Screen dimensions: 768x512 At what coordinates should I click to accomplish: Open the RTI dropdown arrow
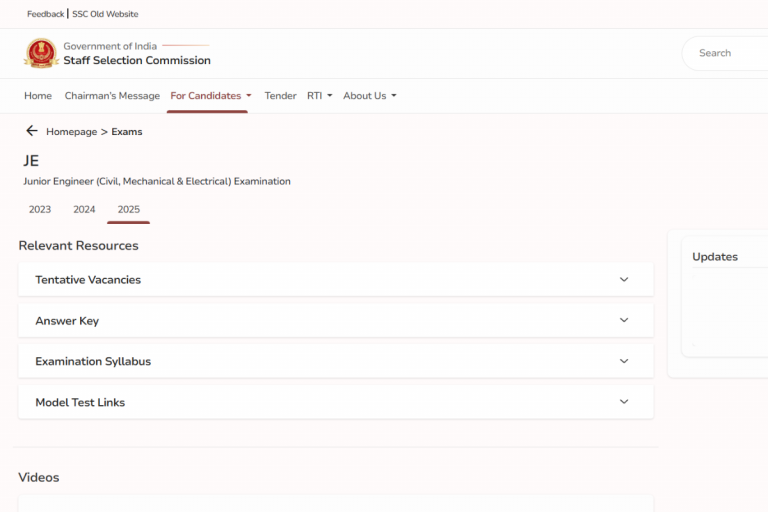coord(330,96)
